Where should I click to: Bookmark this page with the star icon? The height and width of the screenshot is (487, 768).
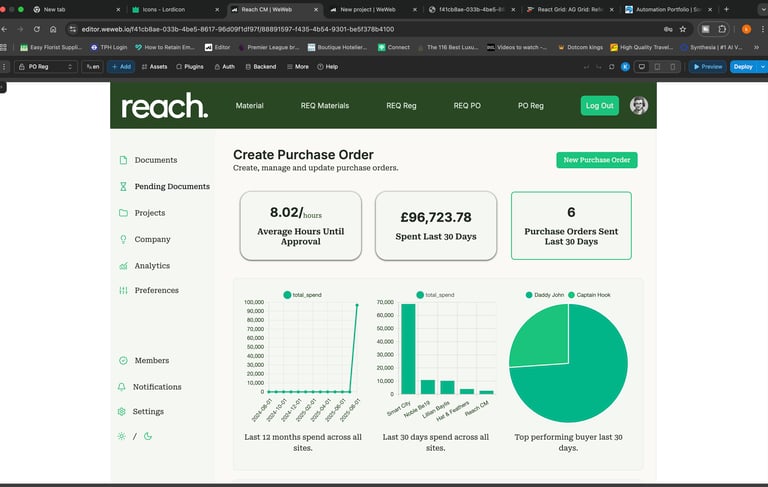point(683,29)
